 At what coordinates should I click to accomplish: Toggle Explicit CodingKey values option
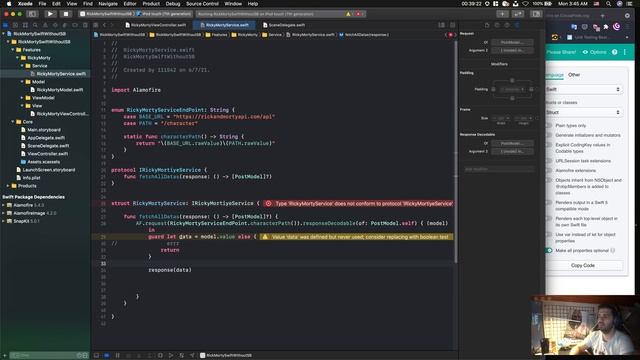(549, 144)
